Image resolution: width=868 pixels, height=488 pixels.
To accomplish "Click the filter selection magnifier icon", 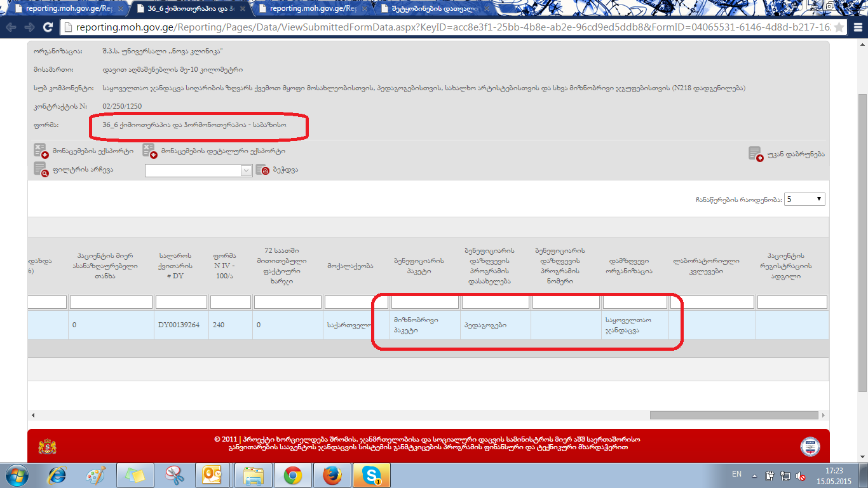I will [x=41, y=170].
